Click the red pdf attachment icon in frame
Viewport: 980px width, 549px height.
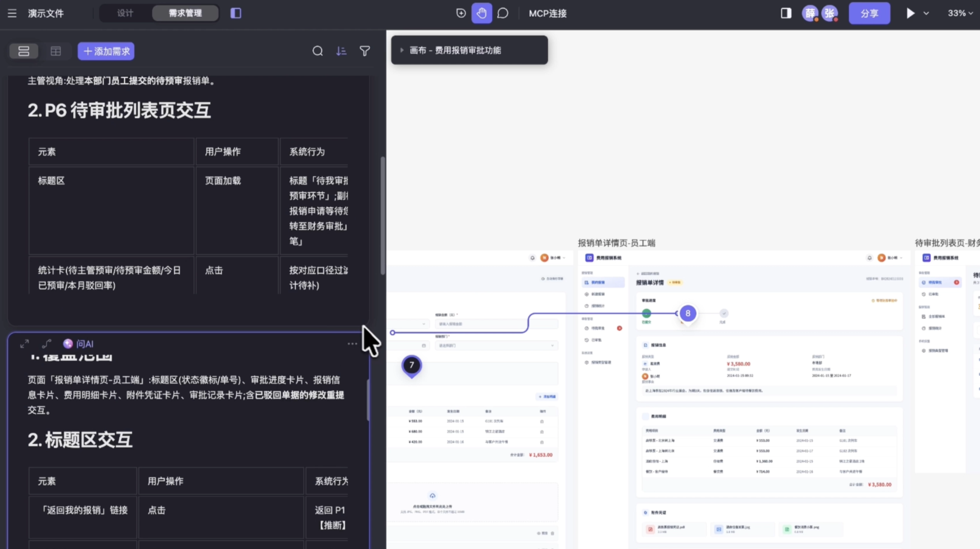(x=650, y=529)
